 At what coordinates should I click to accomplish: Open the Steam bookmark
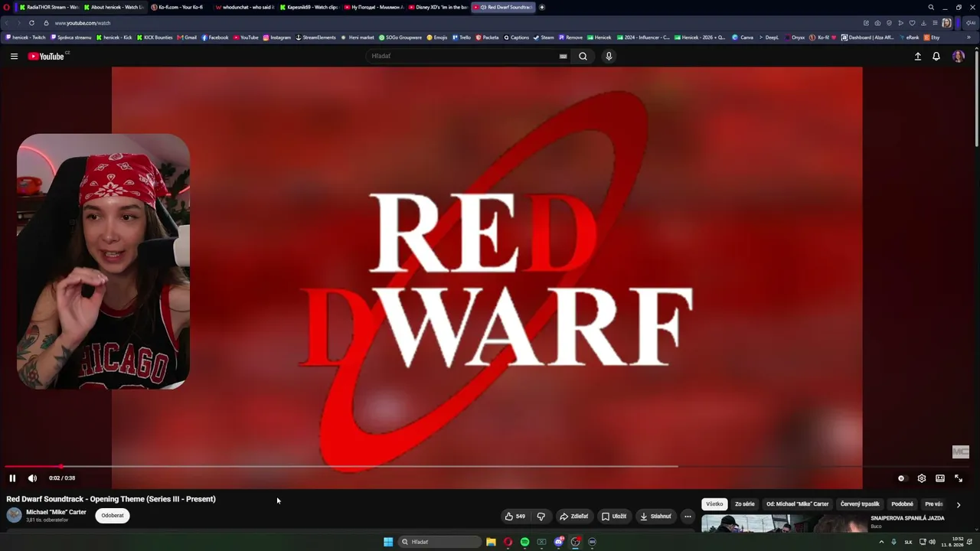coord(544,37)
